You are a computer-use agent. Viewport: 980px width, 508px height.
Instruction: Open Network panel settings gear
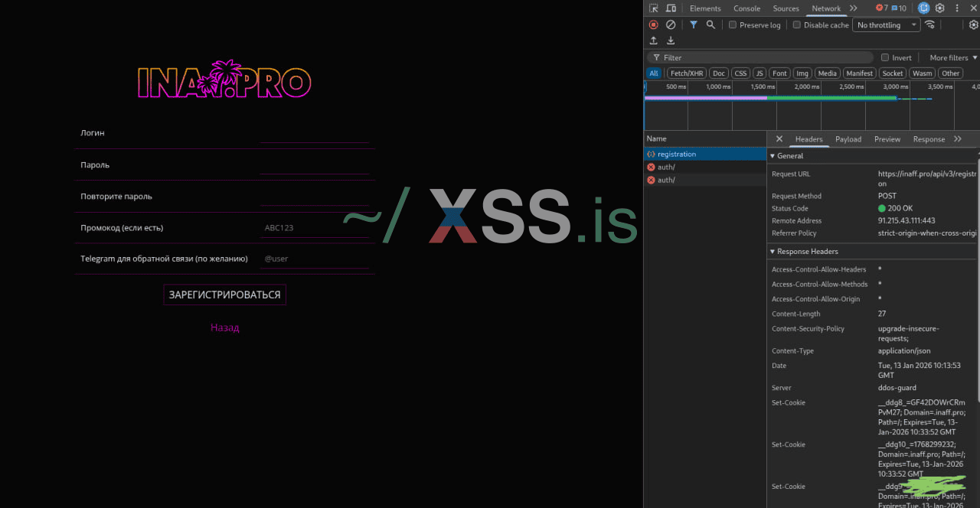point(973,24)
